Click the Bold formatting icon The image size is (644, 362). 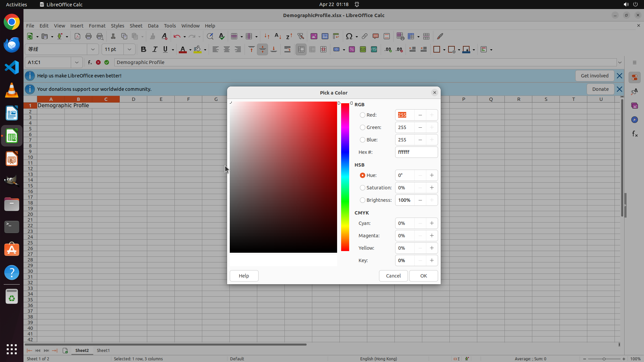point(144,50)
